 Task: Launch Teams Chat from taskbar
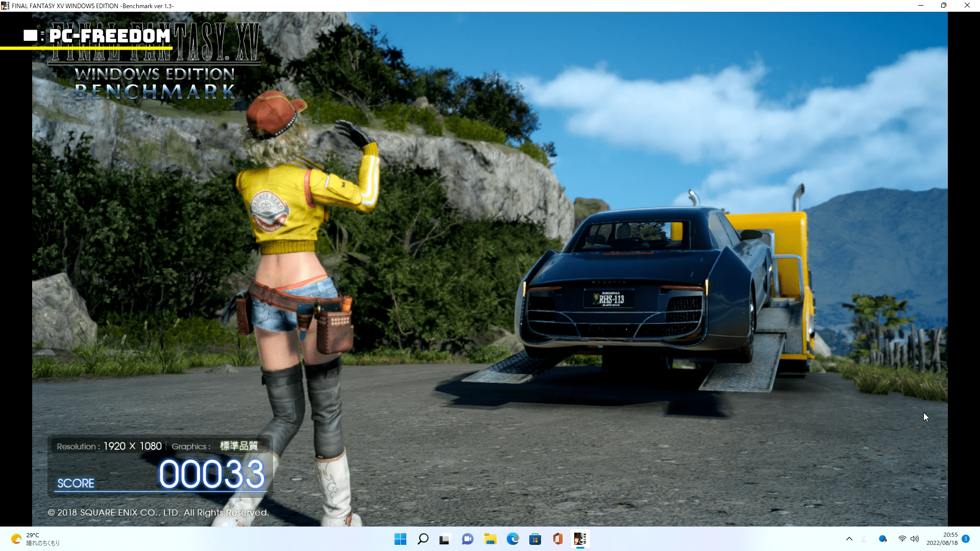(x=468, y=539)
